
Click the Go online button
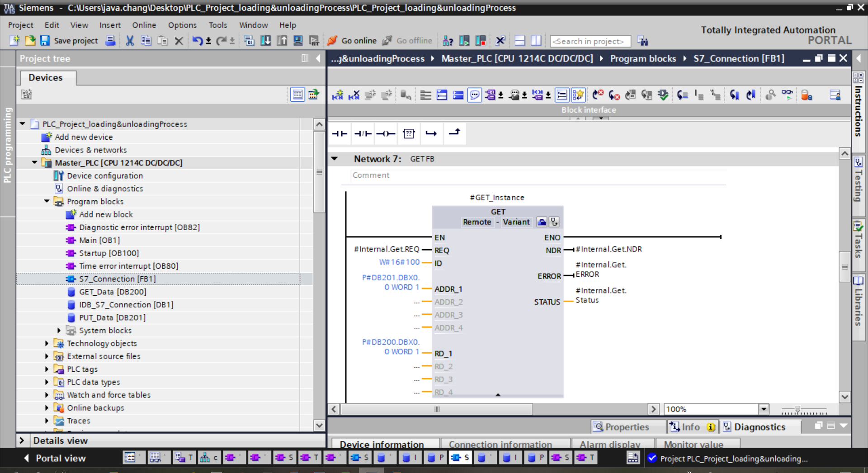[x=352, y=41]
